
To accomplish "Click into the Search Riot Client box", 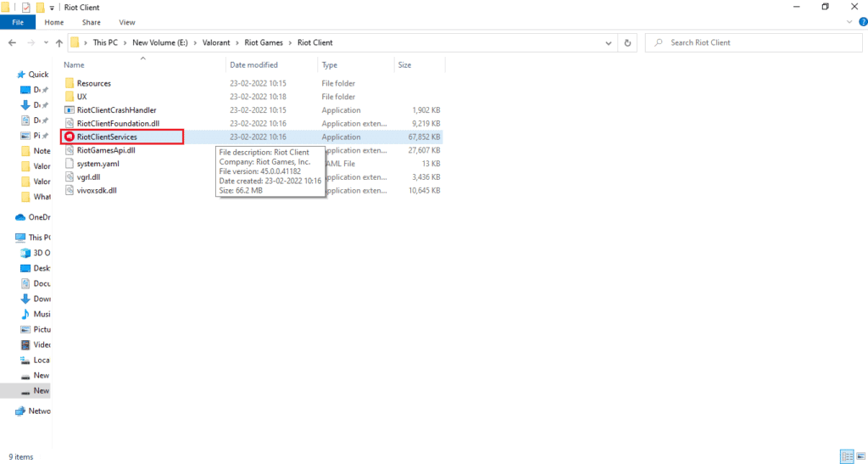I will pyautogui.click(x=753, y=42).
